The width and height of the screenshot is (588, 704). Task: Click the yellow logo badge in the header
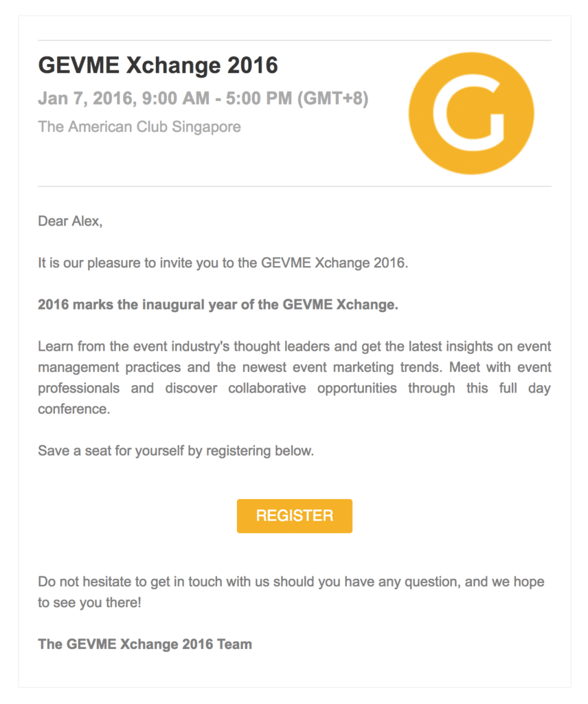pyautogui.click(x=472, y=113)
